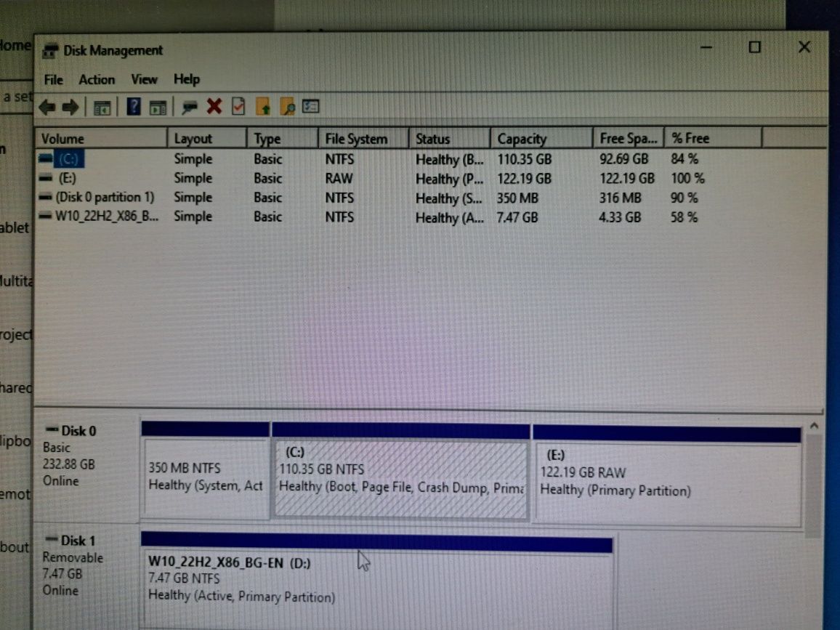
Task: Sort by the % Free column header
Action: 714,139
